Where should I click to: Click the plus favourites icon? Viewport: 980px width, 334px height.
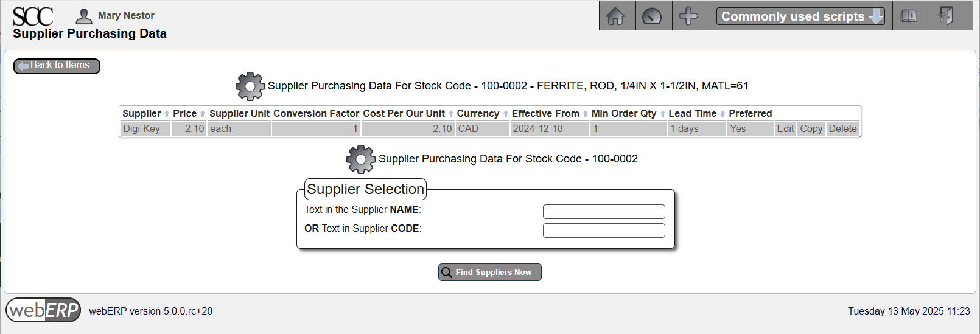pos(688,16)
